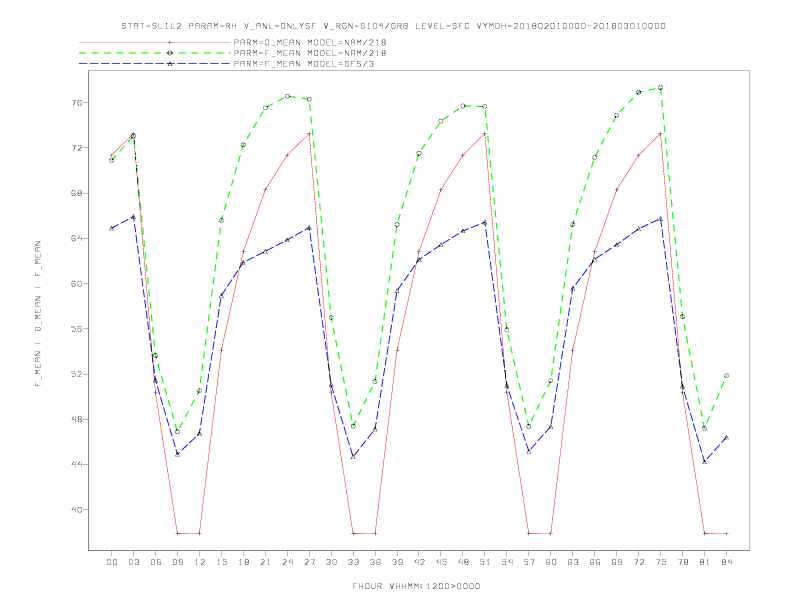Select legend label PARM=O_MEAN MODEL=NAM/218

[x=310, y=42]
